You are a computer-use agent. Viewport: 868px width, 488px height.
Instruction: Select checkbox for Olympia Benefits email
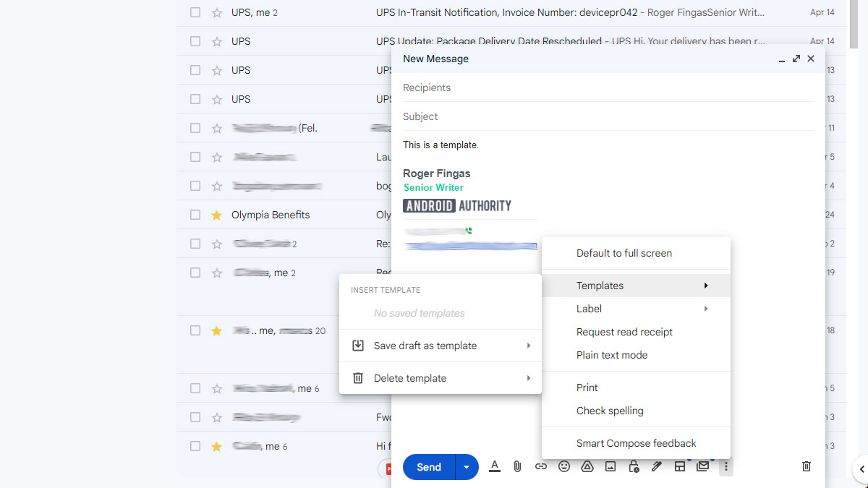pos(195,215)
